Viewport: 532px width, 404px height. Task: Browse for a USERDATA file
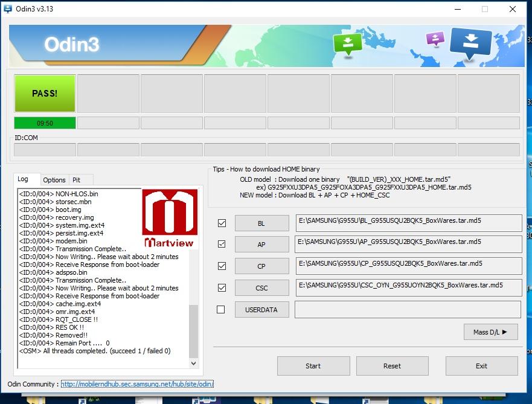261,310
